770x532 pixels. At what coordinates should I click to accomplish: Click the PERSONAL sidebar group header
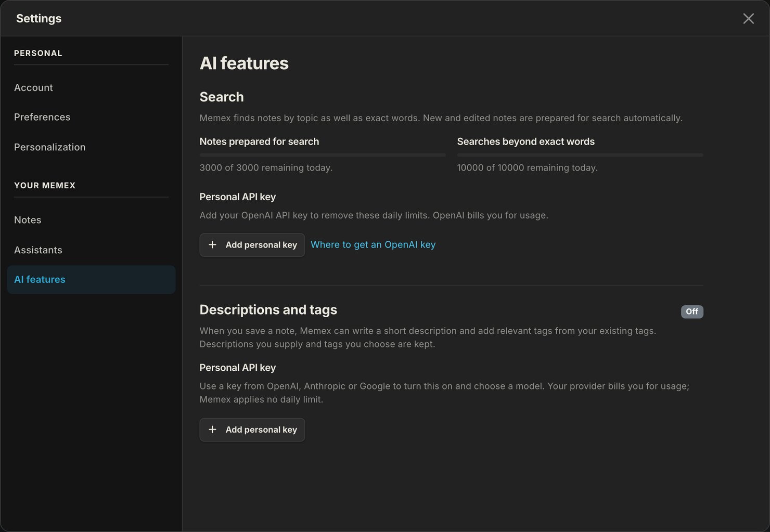pos(38,54)
